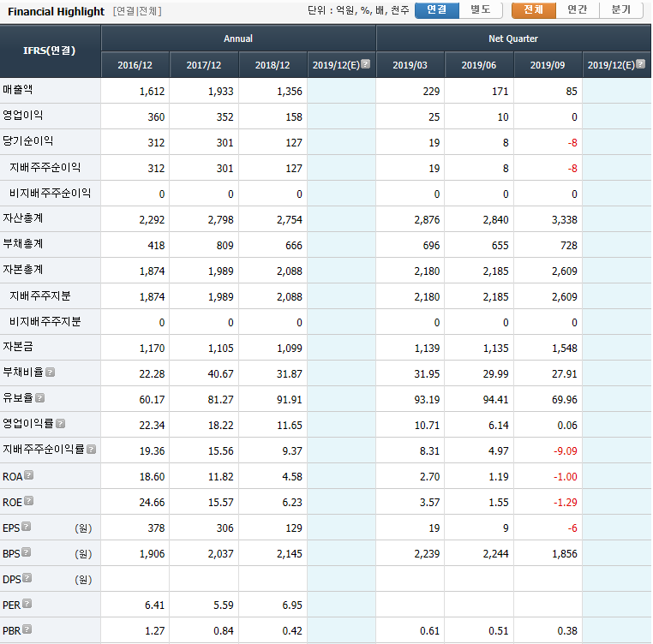This screenshot has height=644, width=653.
Task: Click the 2016/12 영업이익률 value 22.34
Action: point(152,426)
